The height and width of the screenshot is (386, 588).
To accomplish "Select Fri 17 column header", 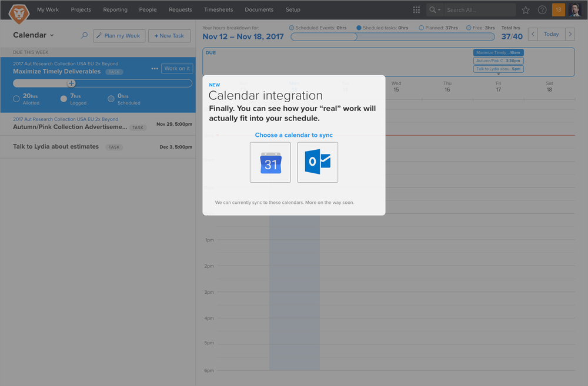I will point(499,86).
